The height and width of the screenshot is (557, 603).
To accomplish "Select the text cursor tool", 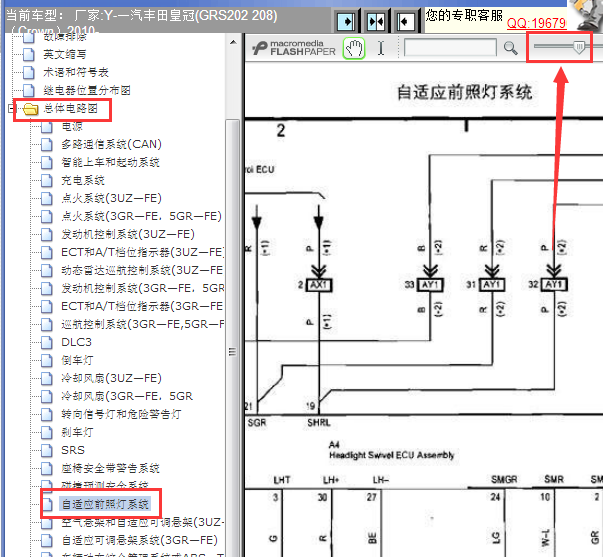I will [x=381, y=47].
